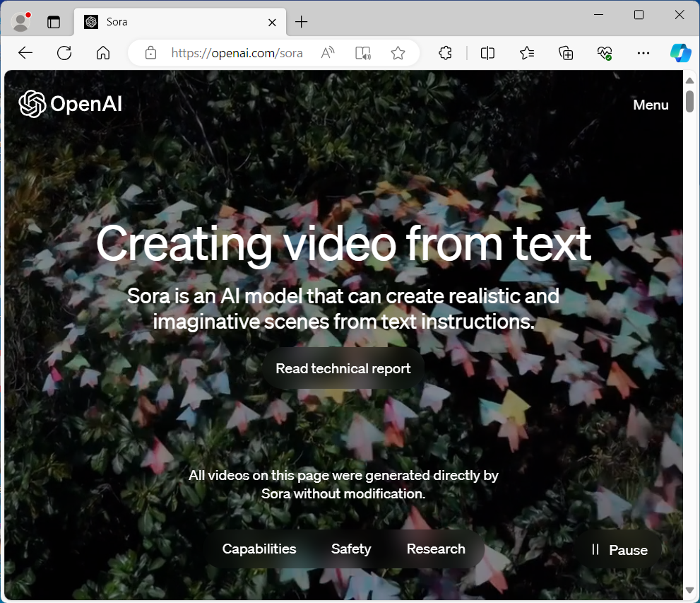The image size is (700, 603).
Task: Close the Sora tab
Action: (x=272, y=23)
